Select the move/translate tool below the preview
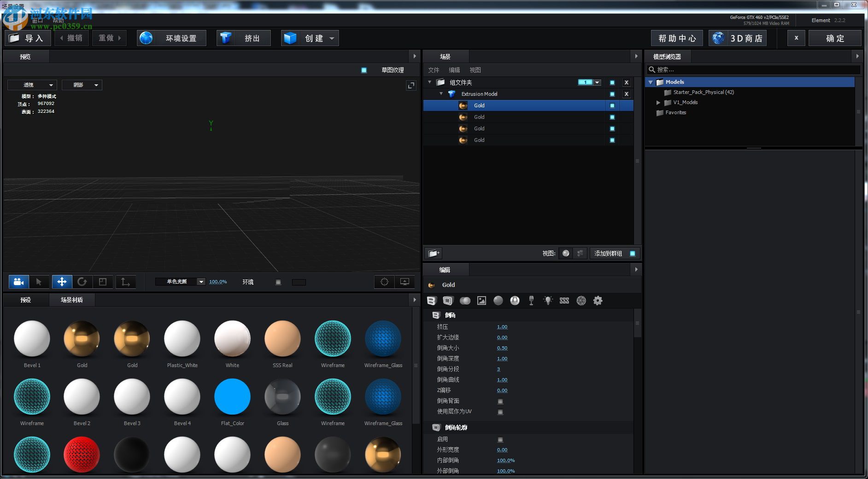Image resolution: width=868 pixels, height=479 pixels. click(x=62, y=281)
